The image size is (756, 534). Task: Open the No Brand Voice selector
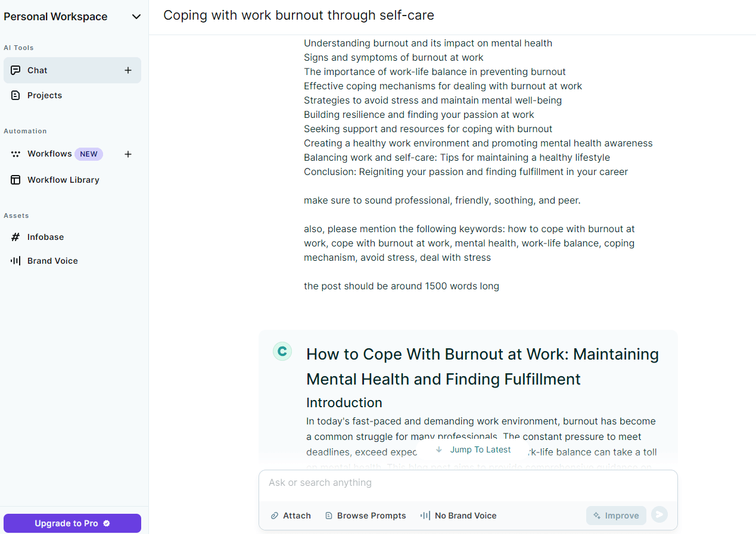coord(458,516)
